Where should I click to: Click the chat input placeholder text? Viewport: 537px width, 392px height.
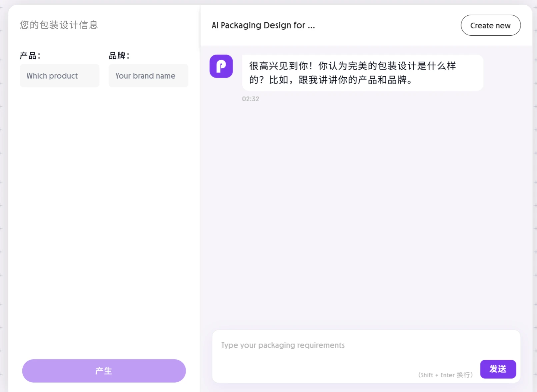pos(282,345)
